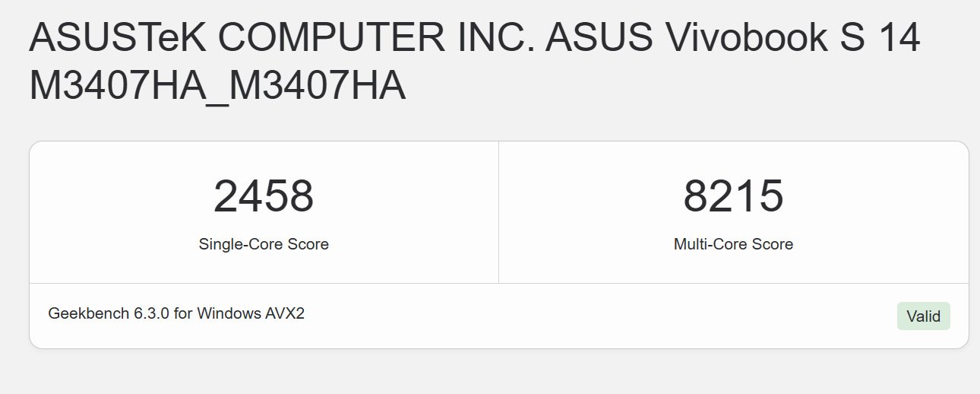The width and height of the screenshot is (980, 394).
Task: Select the Single-Core Score label
Action: (264, 244)
